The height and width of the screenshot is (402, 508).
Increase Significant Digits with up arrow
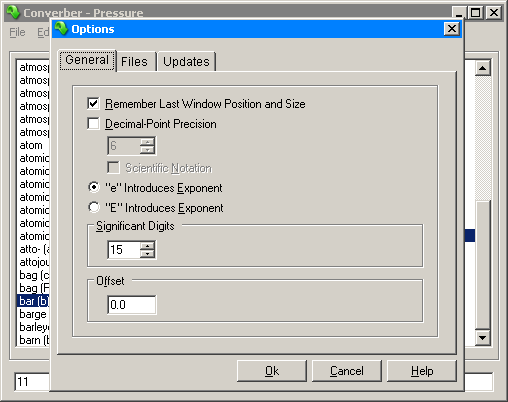(x=147, y=246)
